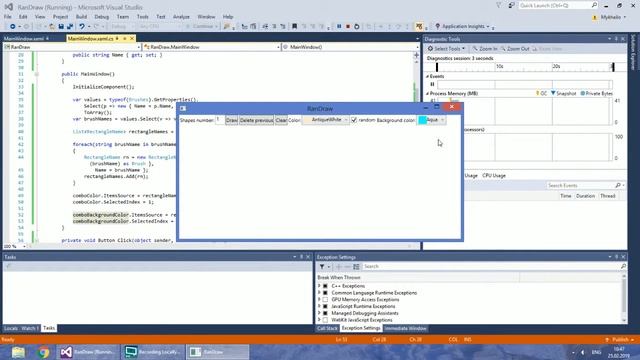Toggle C++ Exceptions checkbox
This screenshot has width=640, height=360.
pos(325,286)
